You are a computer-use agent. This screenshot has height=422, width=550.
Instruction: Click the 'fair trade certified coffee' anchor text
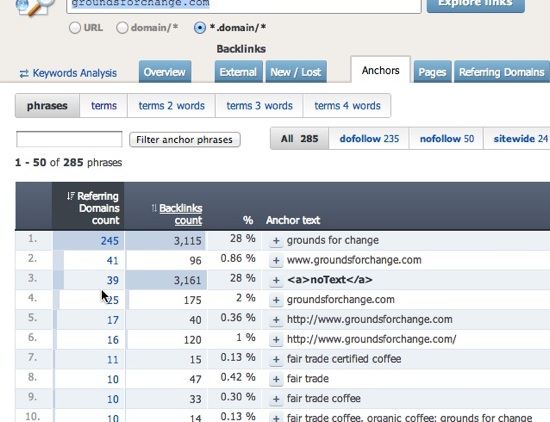[344, 359]
